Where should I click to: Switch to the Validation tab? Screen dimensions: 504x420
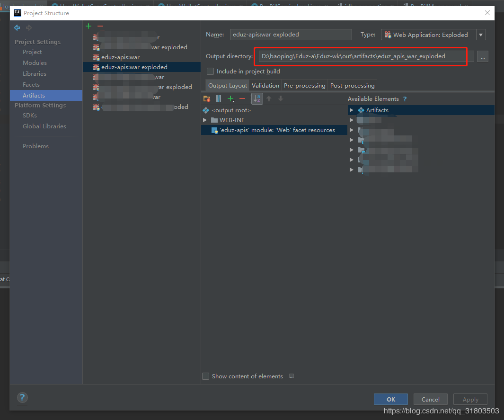[265, 85]
